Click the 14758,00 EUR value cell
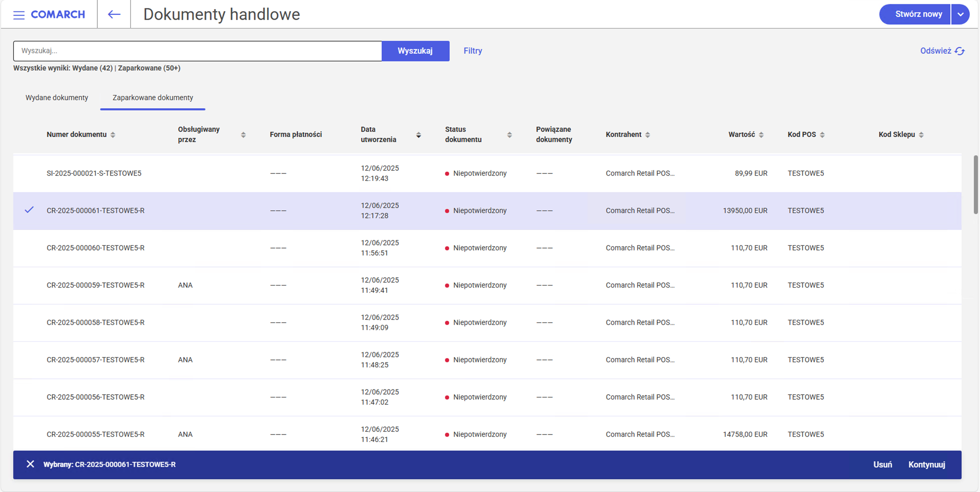Viewport: 980px width, 492px height. (745, 434)
